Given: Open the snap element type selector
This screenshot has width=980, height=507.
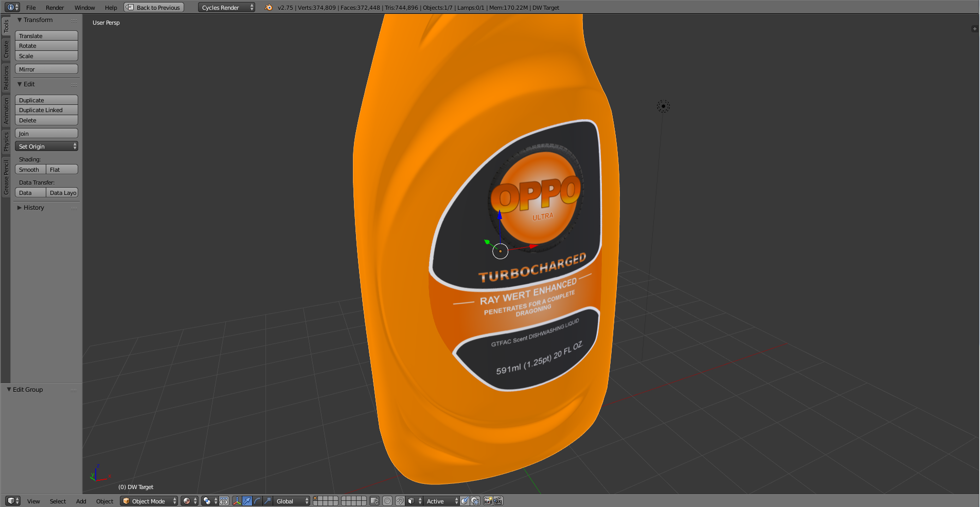Looking at the screenshot, I should pos(414,501).
